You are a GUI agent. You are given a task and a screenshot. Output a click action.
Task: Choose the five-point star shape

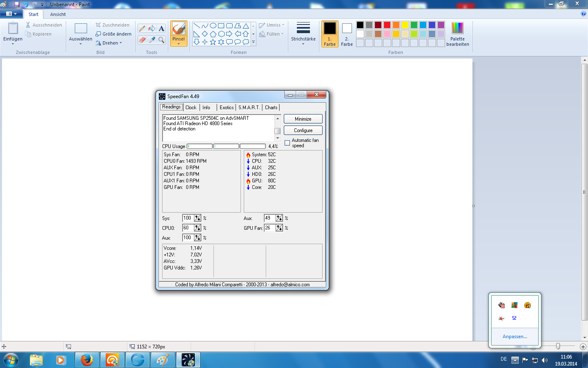(x=213, y=42)
